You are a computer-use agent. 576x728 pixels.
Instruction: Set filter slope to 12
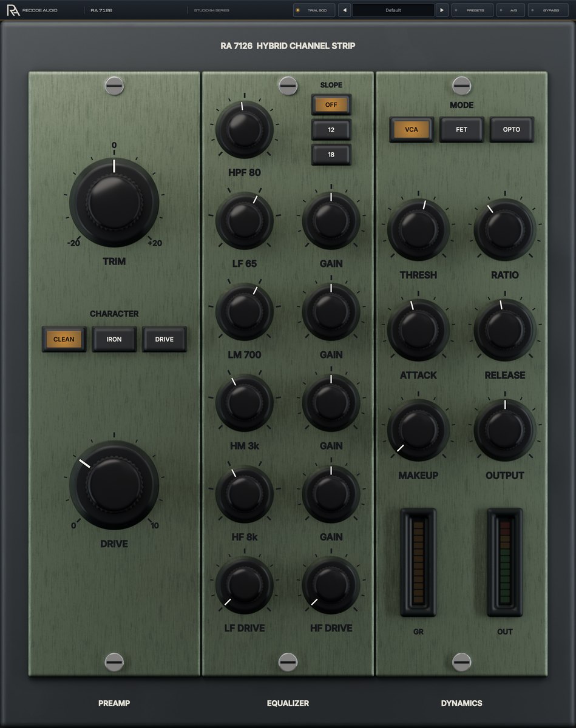click(331, 129)
